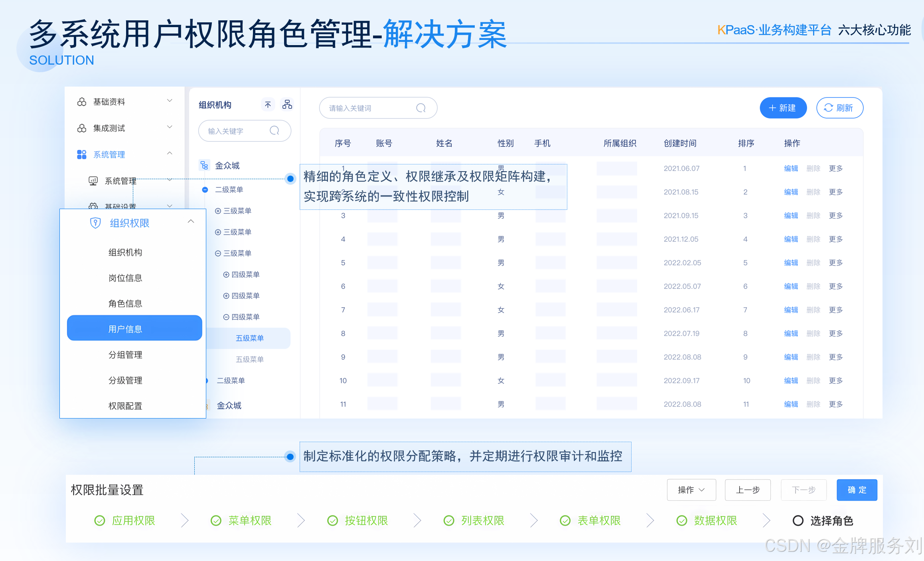Screen dimensions: 924x561
Task: Click the 应用权限 green check step
Action: tap(100, 521)
